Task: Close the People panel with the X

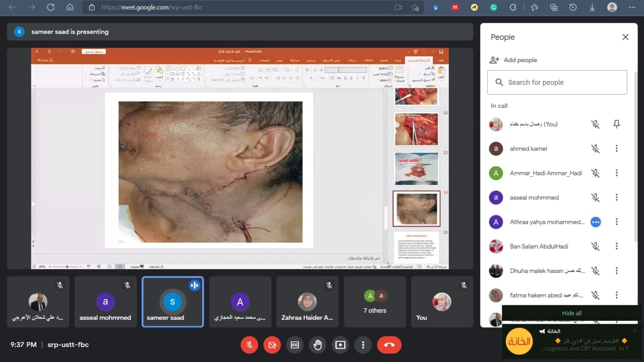Action: 625,37
